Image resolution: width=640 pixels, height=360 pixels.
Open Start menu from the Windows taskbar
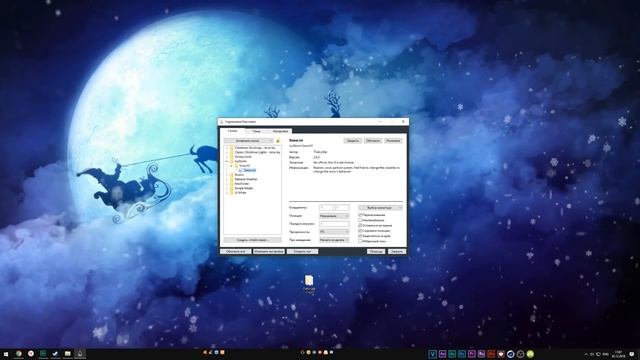tap(6, 354)
